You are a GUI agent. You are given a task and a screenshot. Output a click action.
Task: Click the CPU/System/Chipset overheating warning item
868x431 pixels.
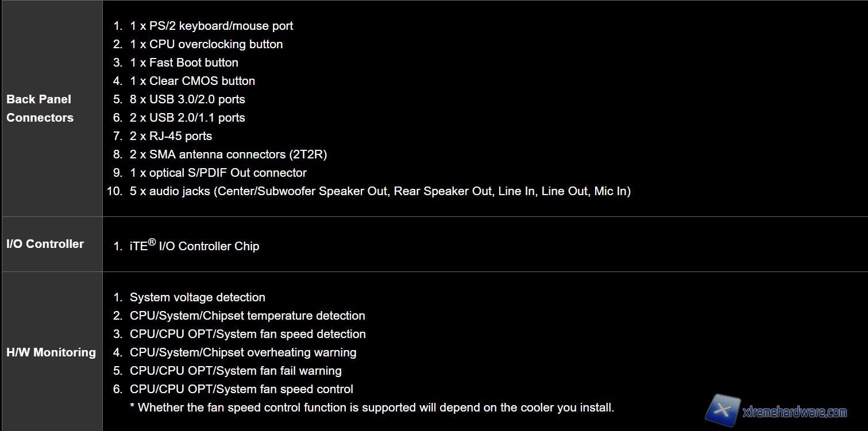(x=243, y=352)
